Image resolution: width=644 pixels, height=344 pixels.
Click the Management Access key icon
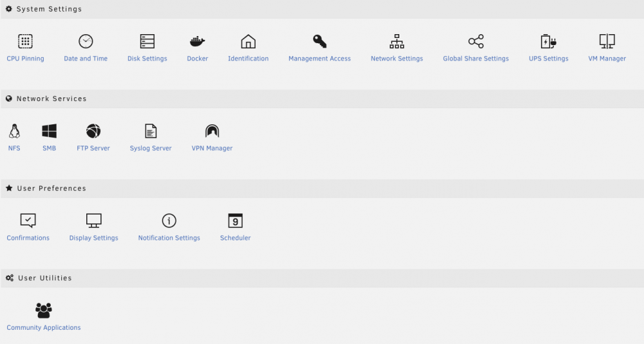319,41
